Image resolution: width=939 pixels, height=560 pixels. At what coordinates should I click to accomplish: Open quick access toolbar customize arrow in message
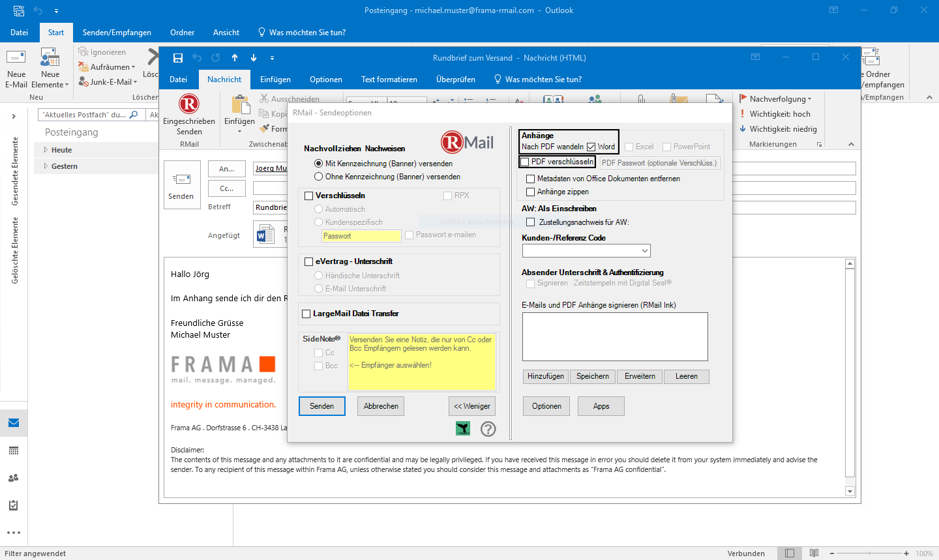point(272,58)
